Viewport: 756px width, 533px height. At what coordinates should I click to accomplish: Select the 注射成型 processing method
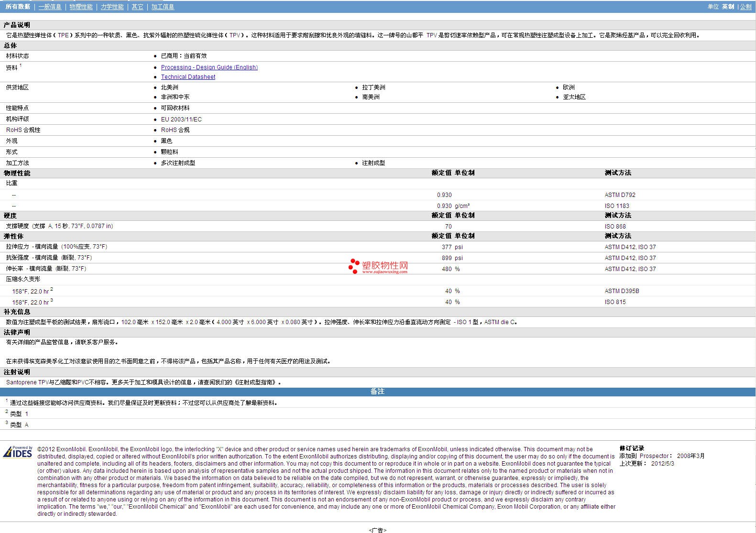pos(373,163)
